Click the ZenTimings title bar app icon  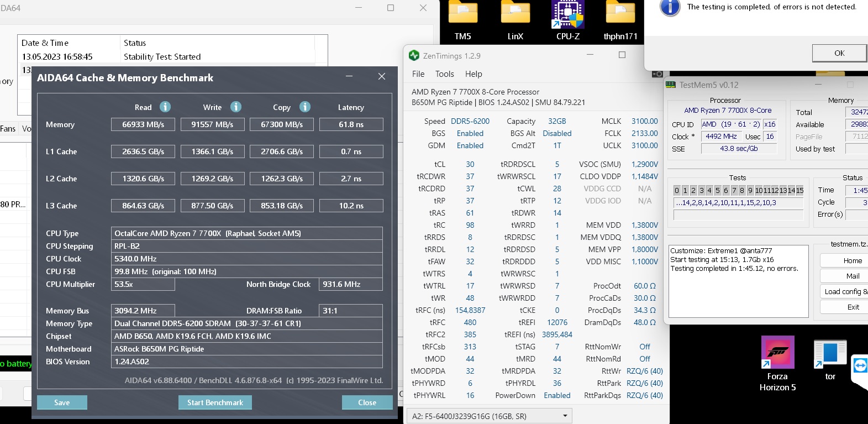tap(414, 55)
